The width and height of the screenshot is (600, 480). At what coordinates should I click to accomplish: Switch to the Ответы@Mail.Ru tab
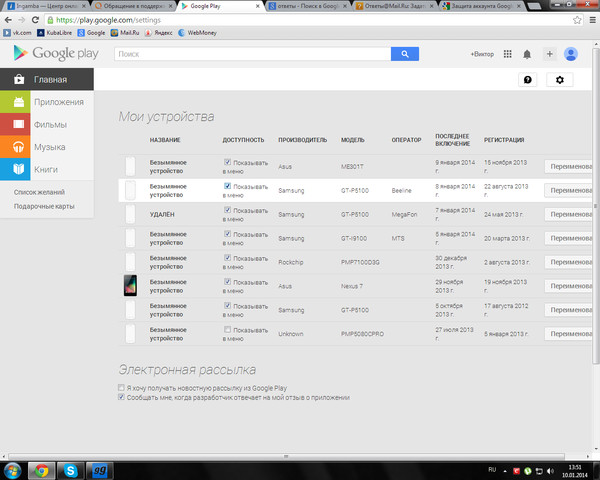coord(395,6)
